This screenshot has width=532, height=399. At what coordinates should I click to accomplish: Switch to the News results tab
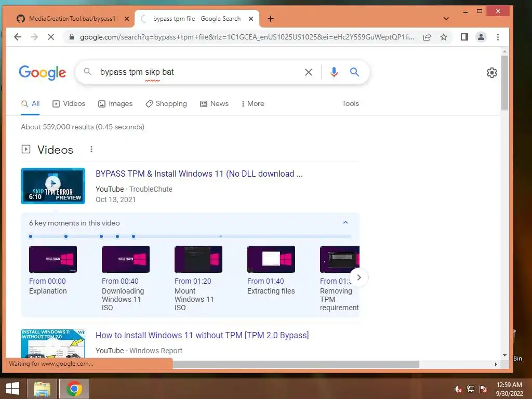coord(214,104)
